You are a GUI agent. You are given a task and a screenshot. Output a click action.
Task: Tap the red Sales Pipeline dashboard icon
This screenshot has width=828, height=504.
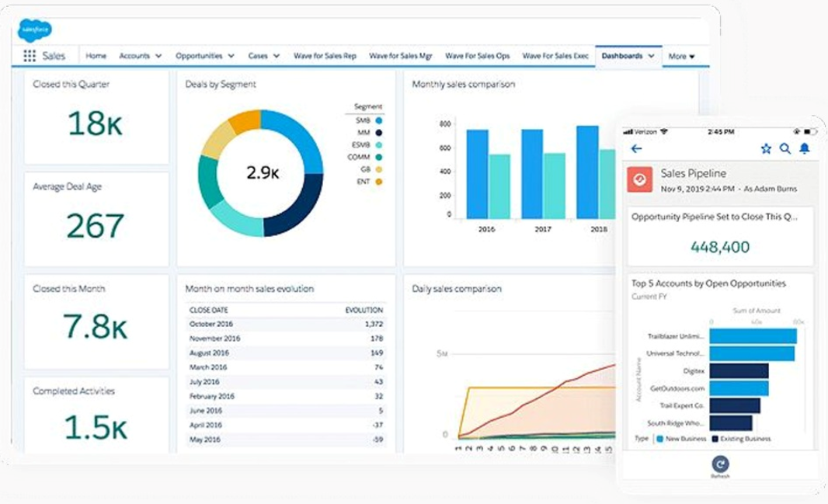[x=639, y=179]
